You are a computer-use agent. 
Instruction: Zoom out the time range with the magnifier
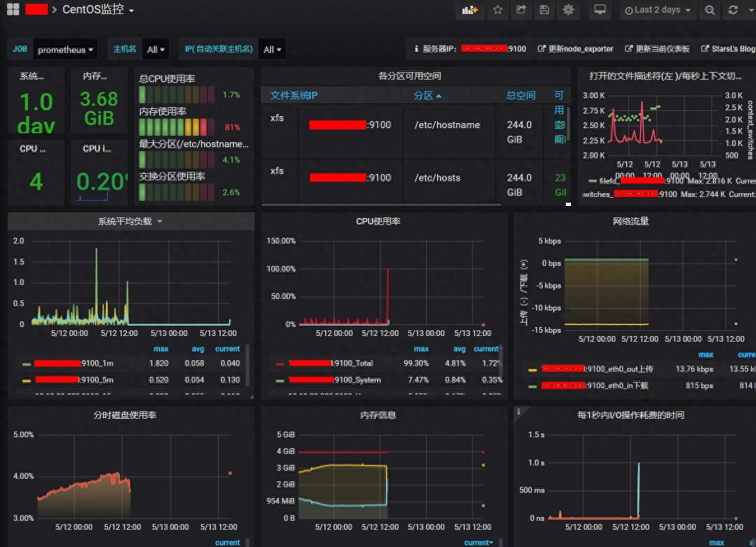[709, 10]
